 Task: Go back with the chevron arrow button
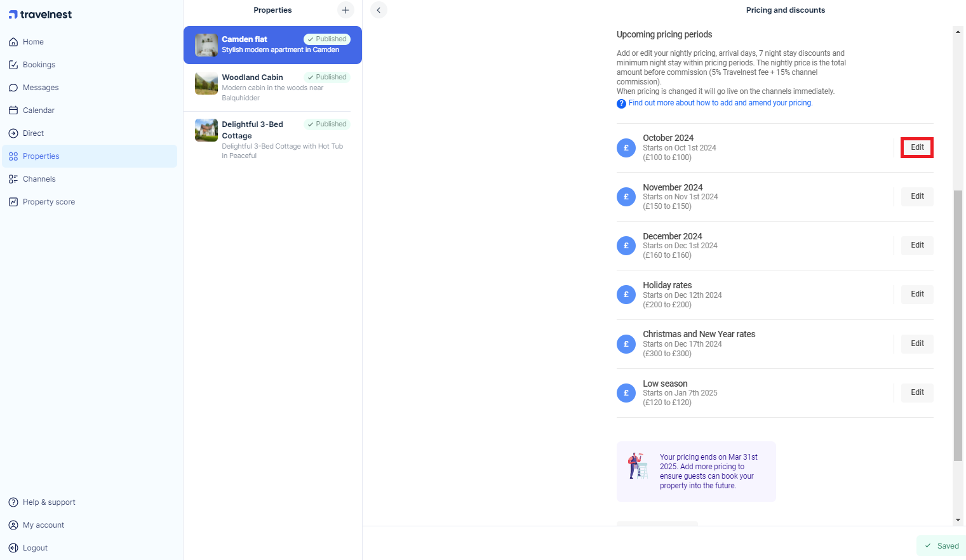tap(379, 10)
